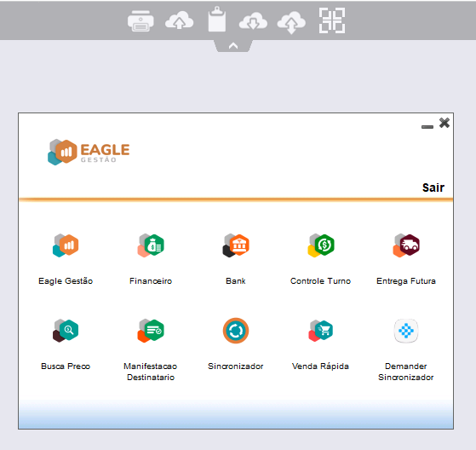Click the QR code scan icon

332,20
